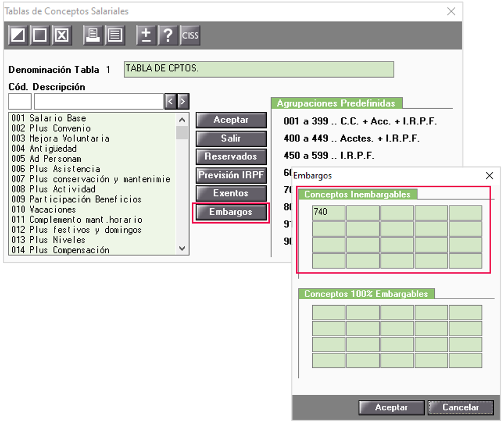Select '012 Plus festivos y domingos'
Viewport: 504px width, 424px height.
coord(92,230)
